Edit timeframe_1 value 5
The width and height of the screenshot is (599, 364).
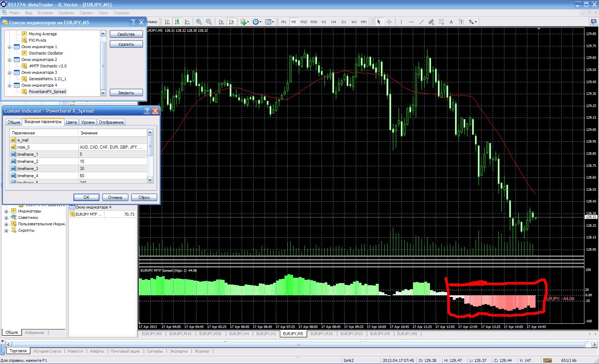pyautogui.click(x=113, y=154)
